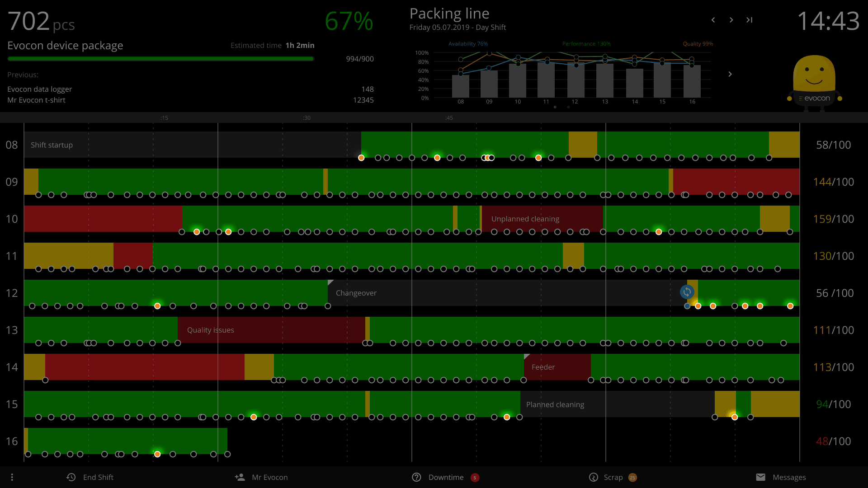Viewport: 868px width, 488px height.
Task: Go to previous shift arrow
Action: click(x=713, y=20)
